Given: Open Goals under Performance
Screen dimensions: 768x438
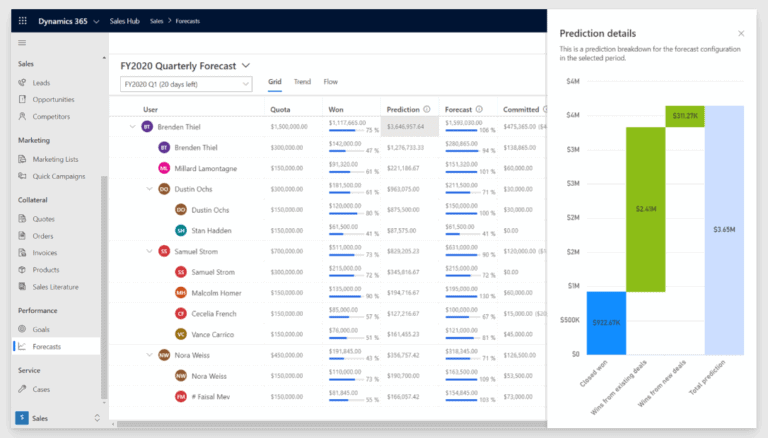Looking at the screenshot, I should tap(41, 329).
